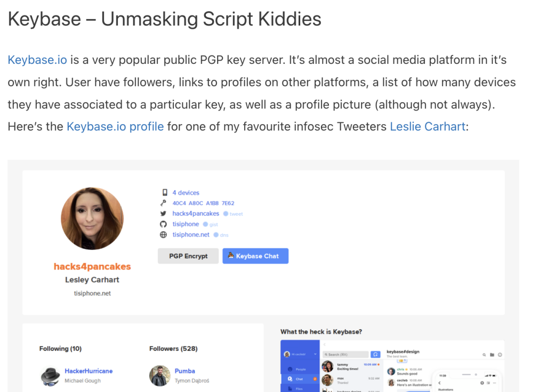
Task: Click the phone devices icon
Action: [x=164, y=193]
